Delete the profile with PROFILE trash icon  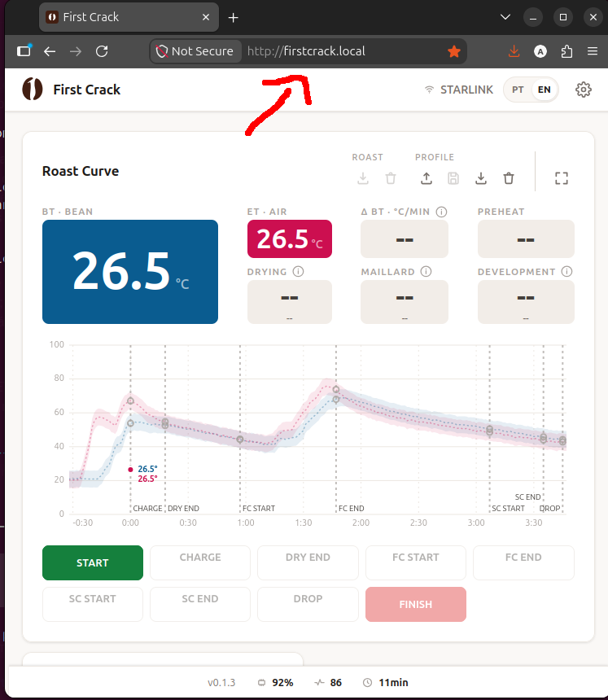[x=509, y=178]
